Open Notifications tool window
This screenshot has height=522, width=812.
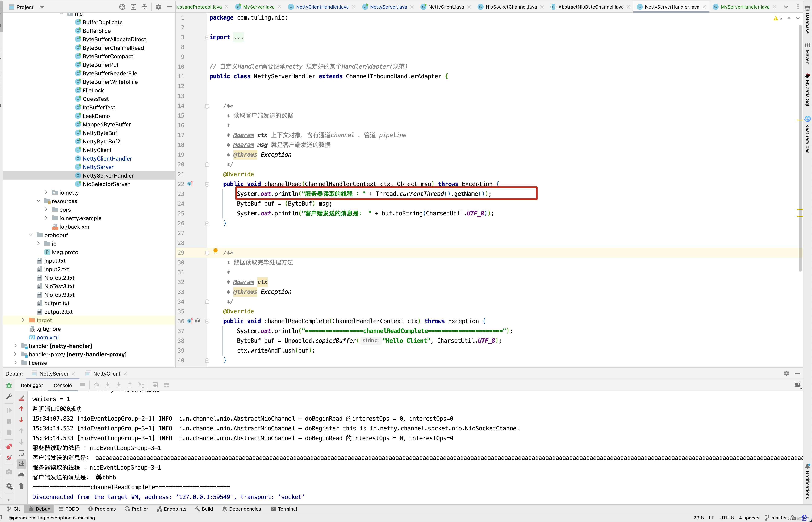808,482
